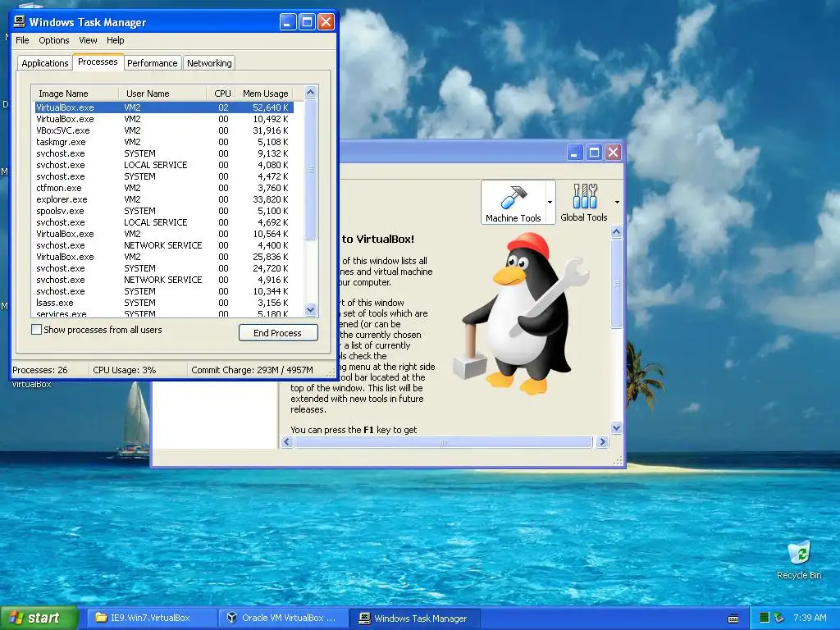The width and height of the screenshot is (840, 630).
Task: Maximize the VirtualBox Manager window
Action: 594,153
